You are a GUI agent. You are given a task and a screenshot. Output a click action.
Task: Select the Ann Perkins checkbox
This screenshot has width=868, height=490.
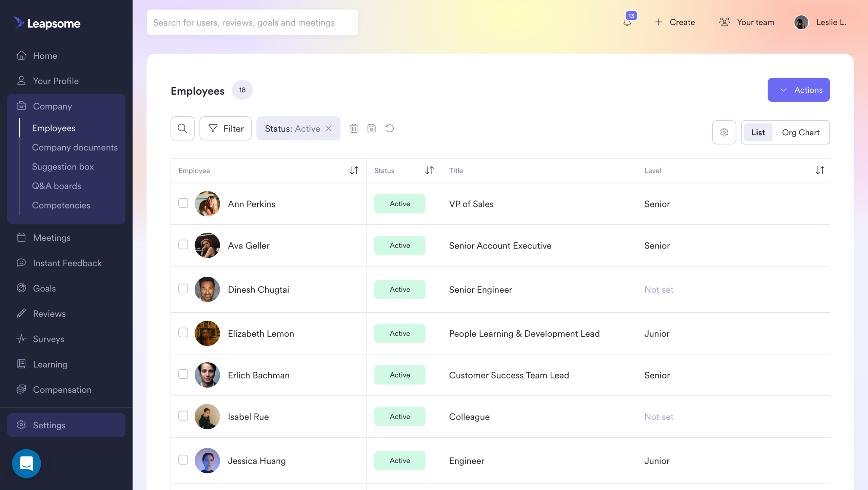click(183, 203)
